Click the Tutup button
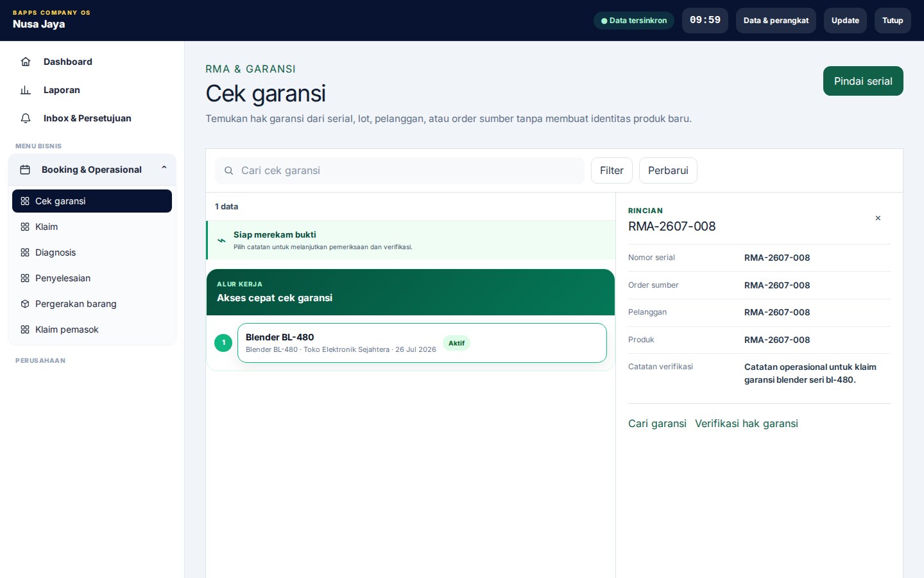 click(x=893, y=21)
